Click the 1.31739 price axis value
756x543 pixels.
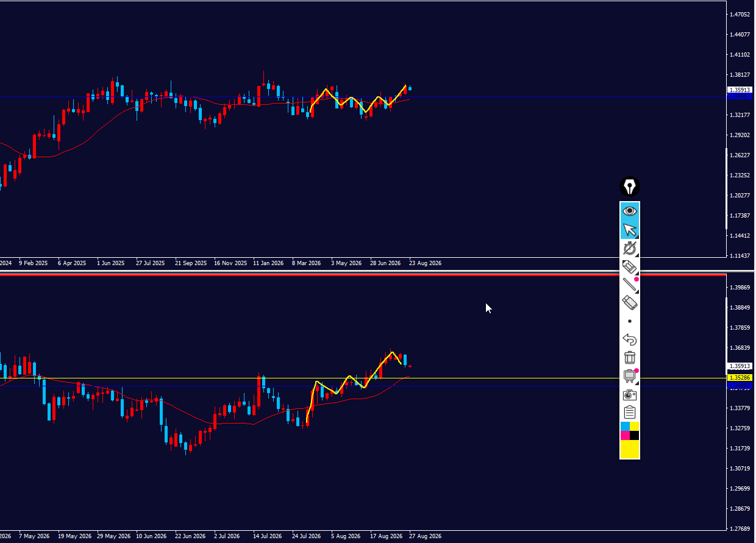point(740,448)
